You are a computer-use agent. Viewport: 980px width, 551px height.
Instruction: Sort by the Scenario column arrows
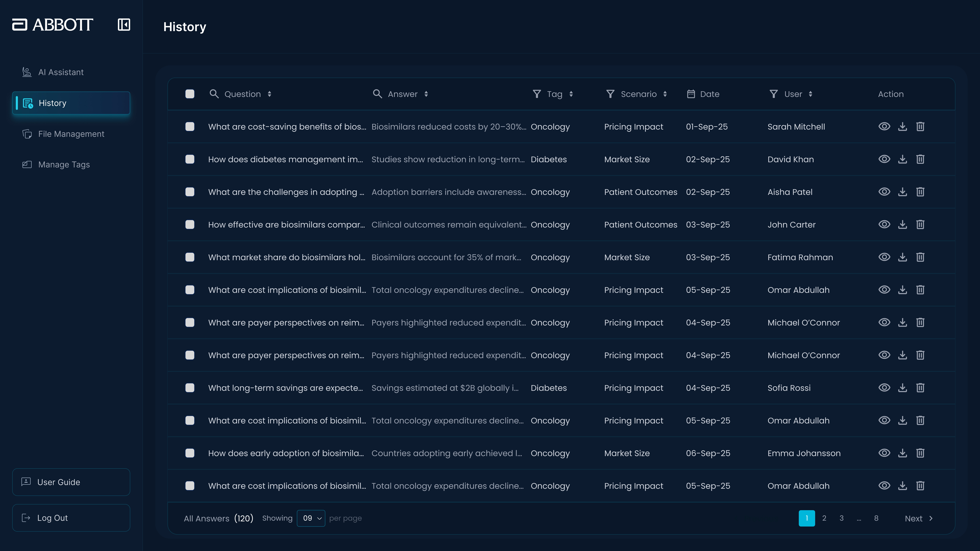665,94
